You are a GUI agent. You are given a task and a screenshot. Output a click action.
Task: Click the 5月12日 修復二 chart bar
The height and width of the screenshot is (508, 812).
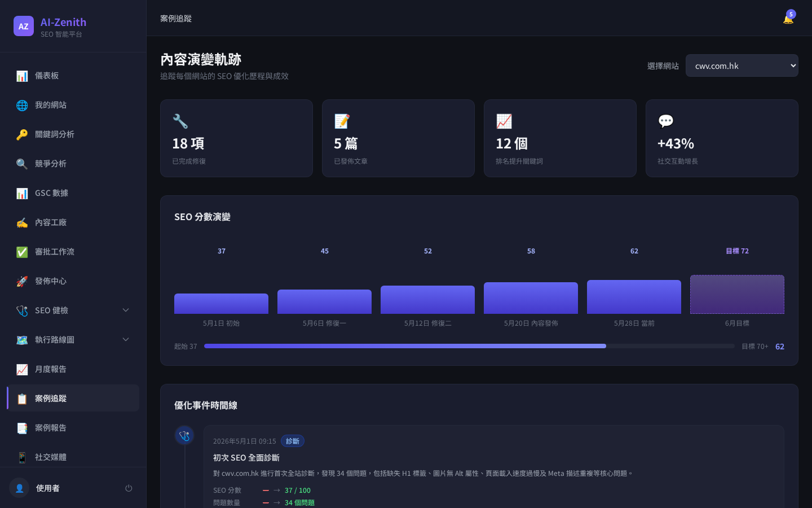point(427,300)
